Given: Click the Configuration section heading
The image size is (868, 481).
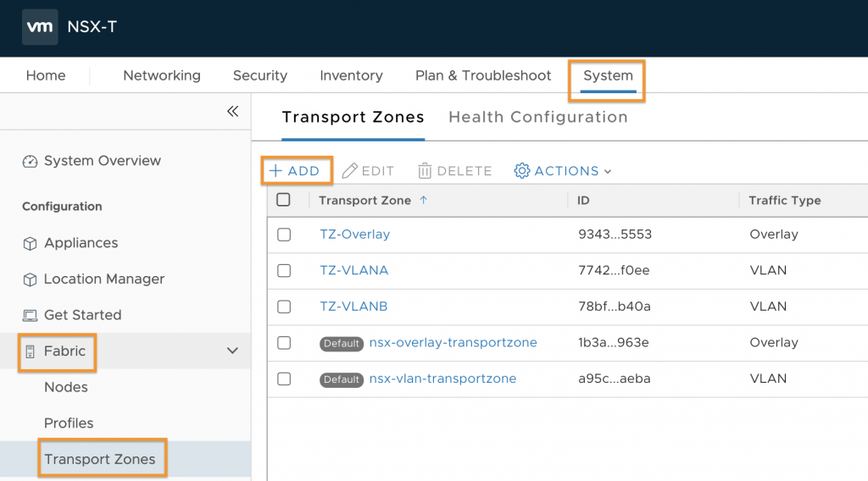Looking at the screenshot, I should click(x=62, y=207).
